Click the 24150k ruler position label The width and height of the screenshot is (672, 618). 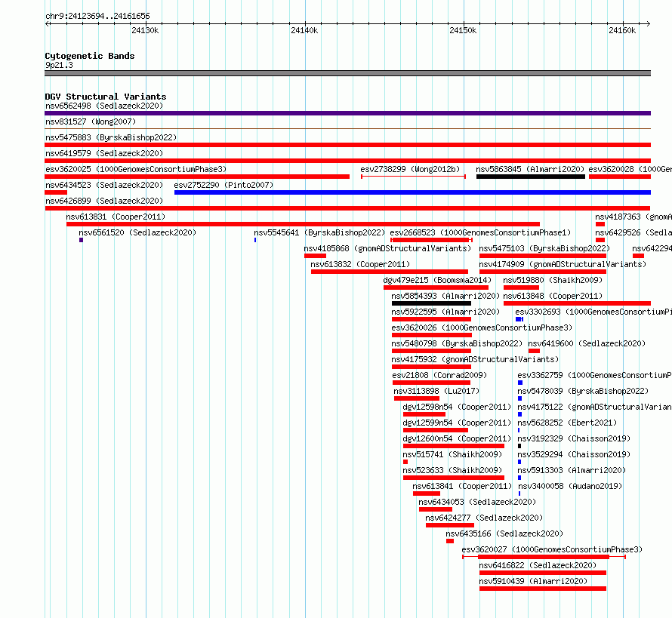(463, 30)
